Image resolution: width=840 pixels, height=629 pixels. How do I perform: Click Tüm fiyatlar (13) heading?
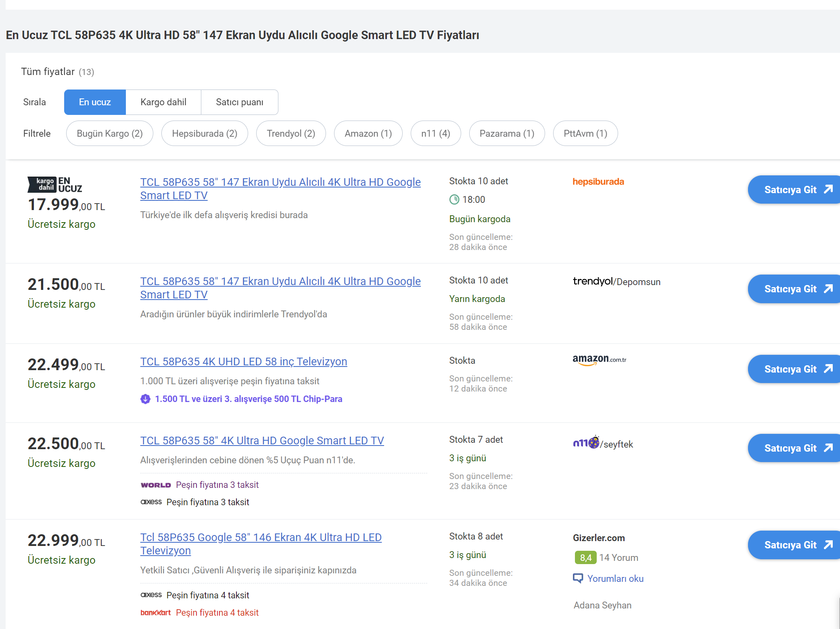pyautogui.click(x=58, y=72)
